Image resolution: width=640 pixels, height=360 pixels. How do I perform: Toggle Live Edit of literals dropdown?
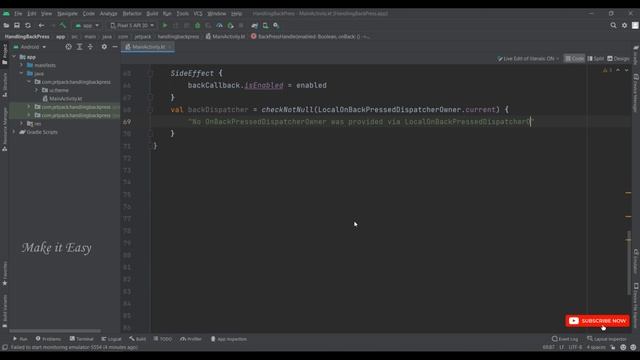coord(528,59)
